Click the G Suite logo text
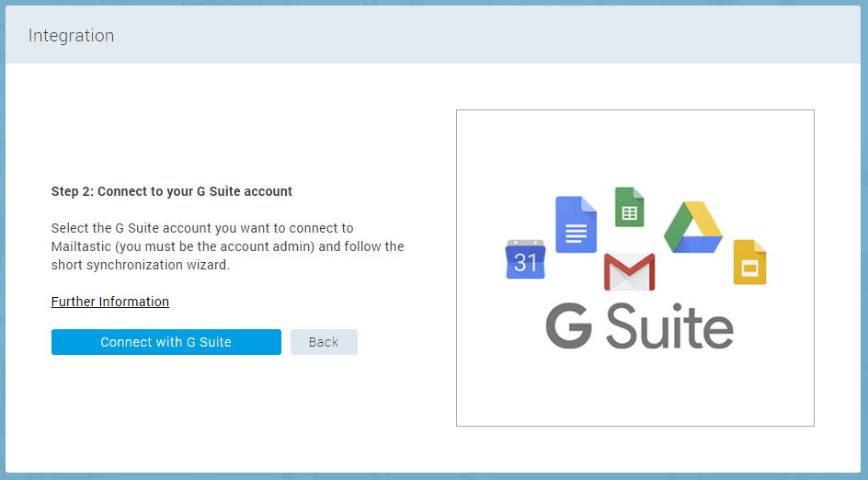Screen dimensions: 868x480 coord(639,326)
